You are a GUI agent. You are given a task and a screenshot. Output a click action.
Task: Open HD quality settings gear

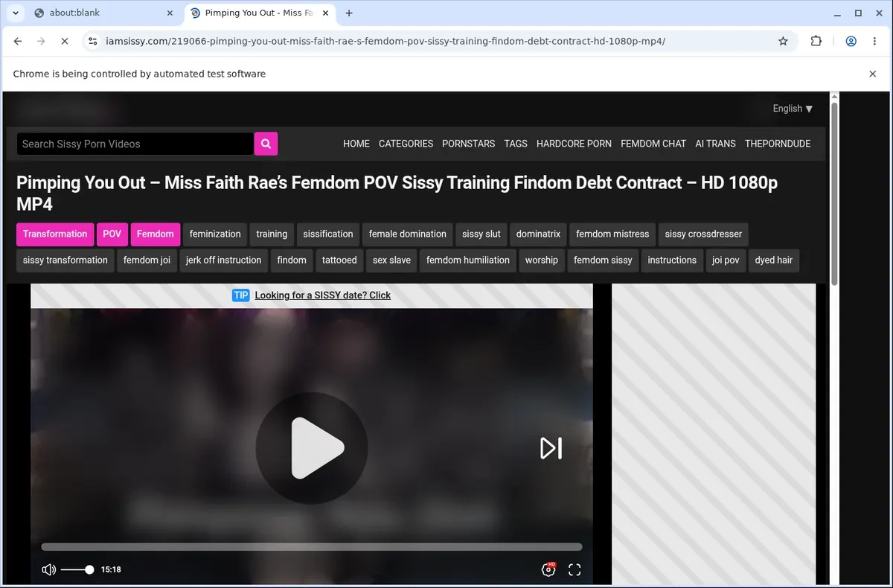(x=548, y=569)
